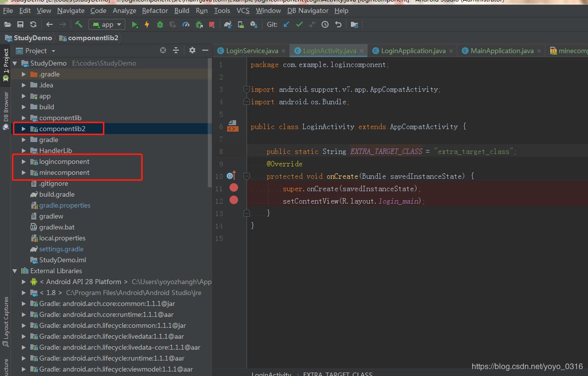Expand the .gradle folder
This screenshot has width=588, height=376.
coord(24,74)
